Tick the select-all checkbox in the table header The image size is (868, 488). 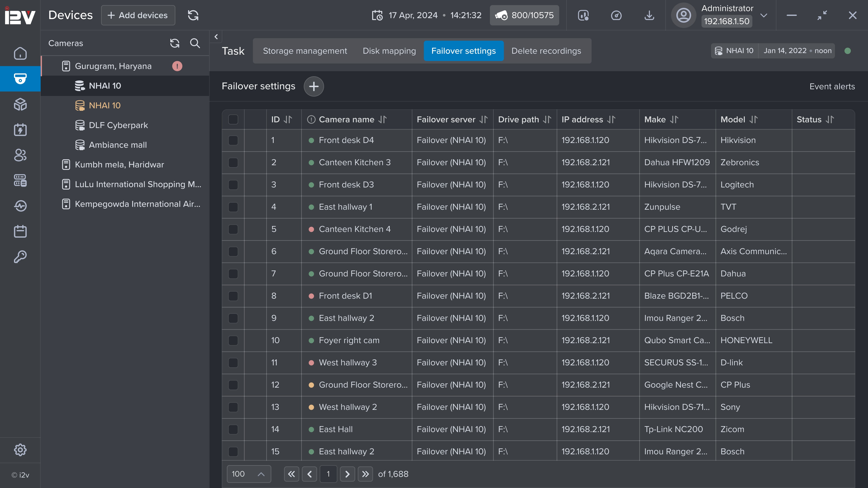233,119
